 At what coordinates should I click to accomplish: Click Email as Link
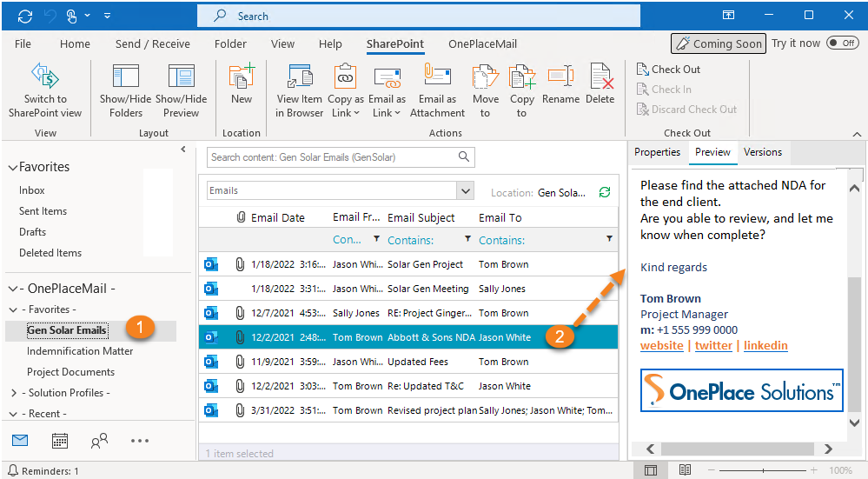tap(387, 90)
